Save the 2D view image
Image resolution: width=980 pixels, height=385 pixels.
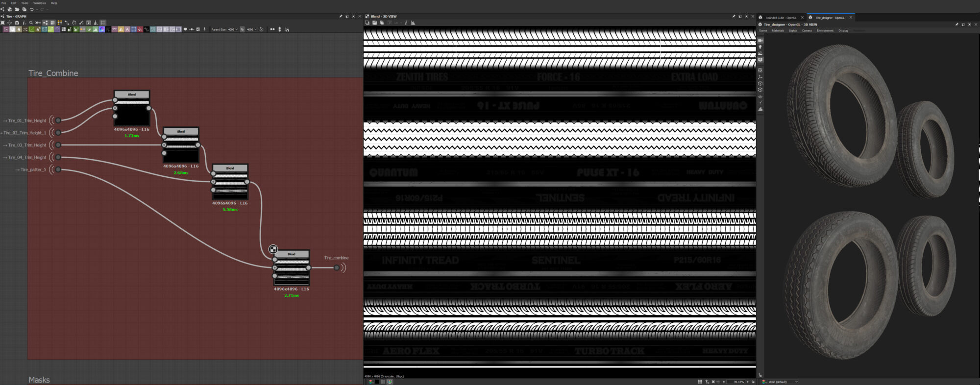(x=374, y=23)
